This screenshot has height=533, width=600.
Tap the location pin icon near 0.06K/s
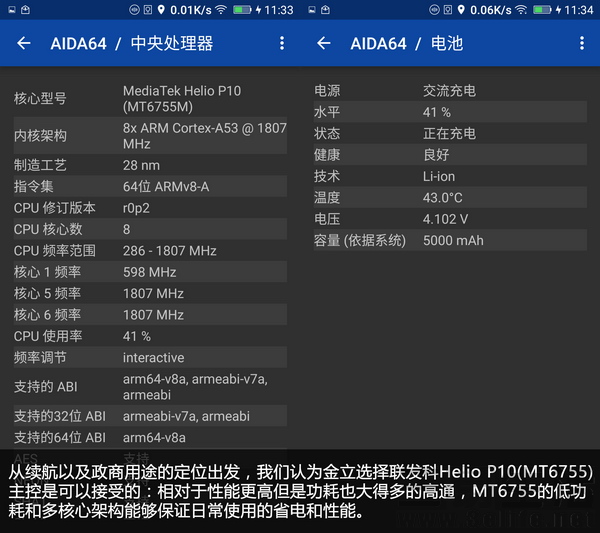[461, 10]
